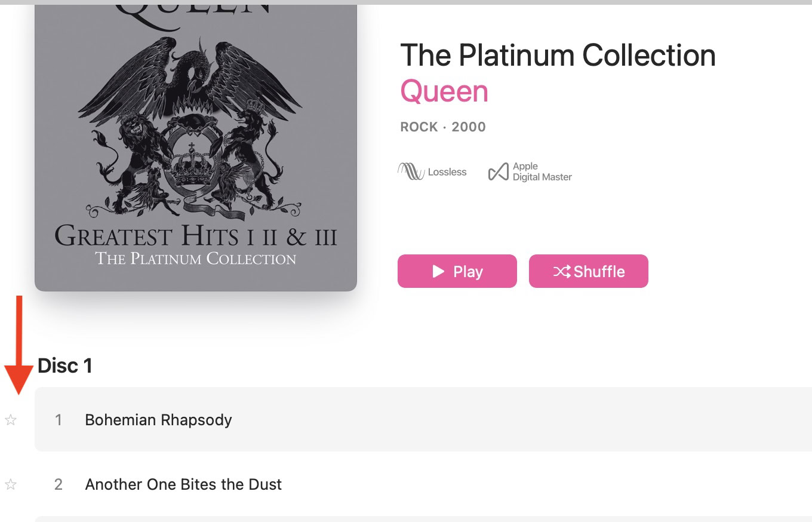Favorite the Bohemian Rhapsody track star
Image resolution: width=812 pixels, height=522 pixels.
click(x=11, y=420)
